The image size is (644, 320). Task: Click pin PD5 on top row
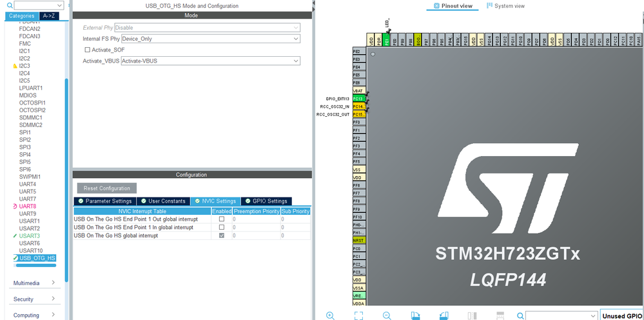(568, 40)
